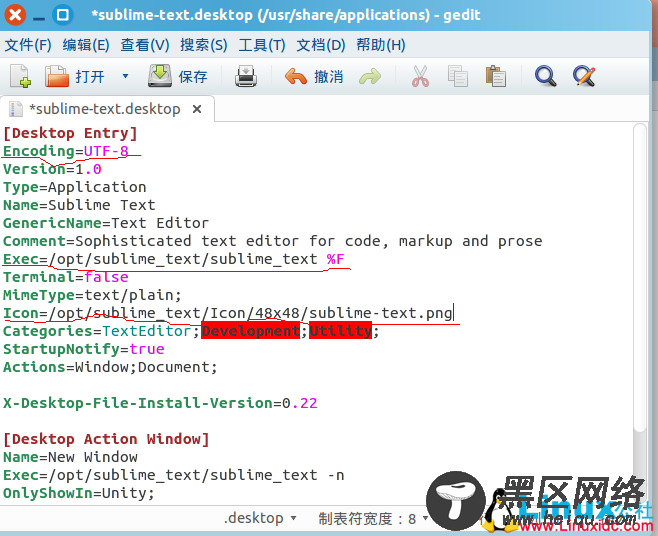Click the Actions=Window;Document; line
Viewport: 658px width, 536px height.
click(x=110, y=367)
